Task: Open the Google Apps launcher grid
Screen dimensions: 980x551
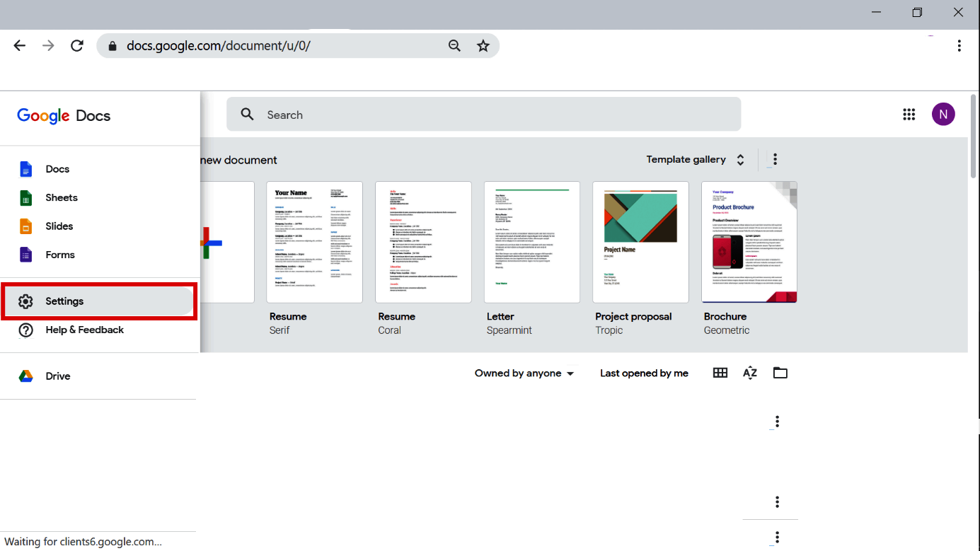Action: [x=909, y=114]
